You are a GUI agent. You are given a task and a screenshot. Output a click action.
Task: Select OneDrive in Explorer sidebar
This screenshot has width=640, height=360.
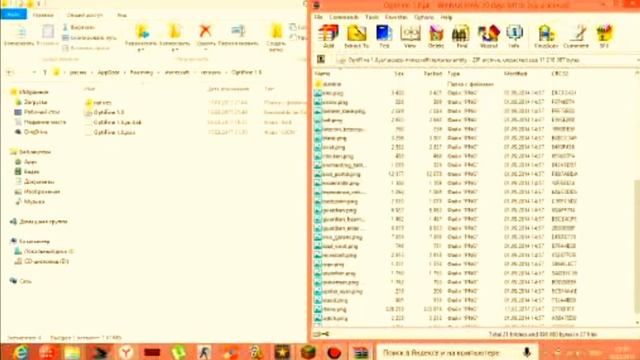pyautogui.click(x=36, y=132)
